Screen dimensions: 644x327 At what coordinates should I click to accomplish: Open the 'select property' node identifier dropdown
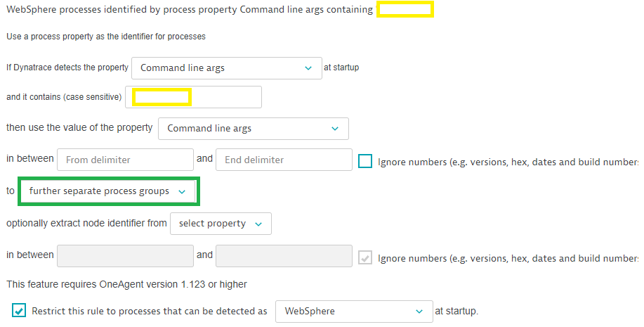(x=221, y=224)
